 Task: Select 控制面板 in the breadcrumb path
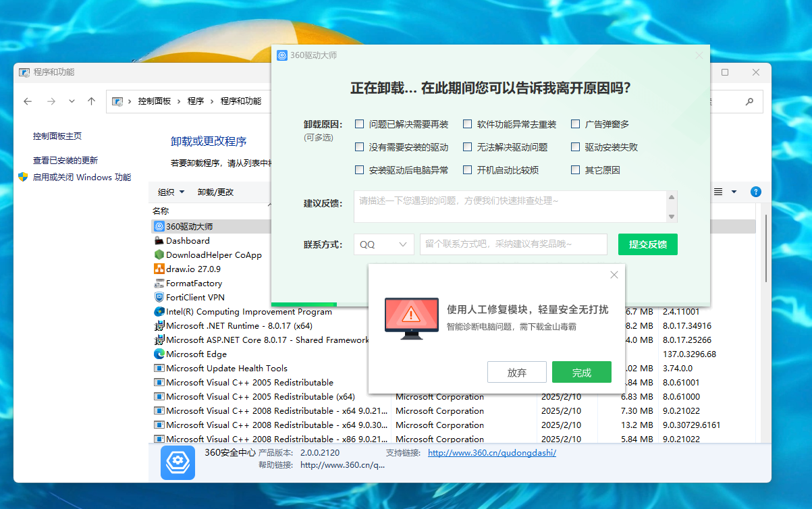(154, 101)
